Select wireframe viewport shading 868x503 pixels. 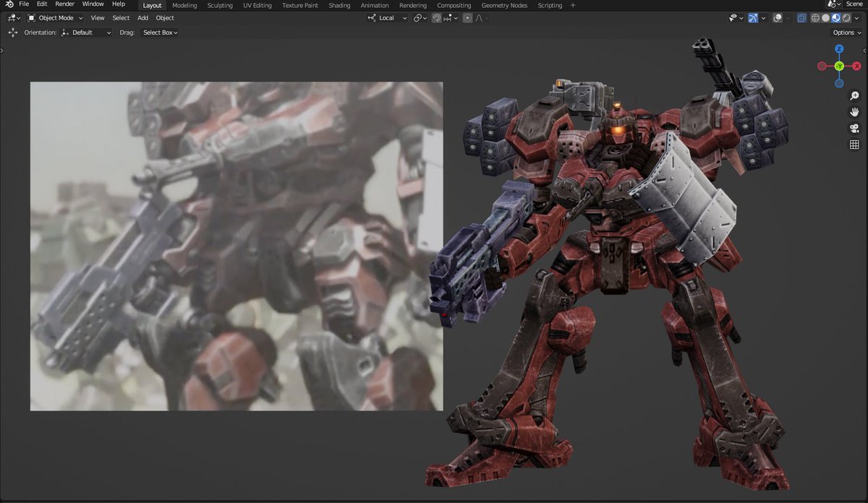pos(815,18)
